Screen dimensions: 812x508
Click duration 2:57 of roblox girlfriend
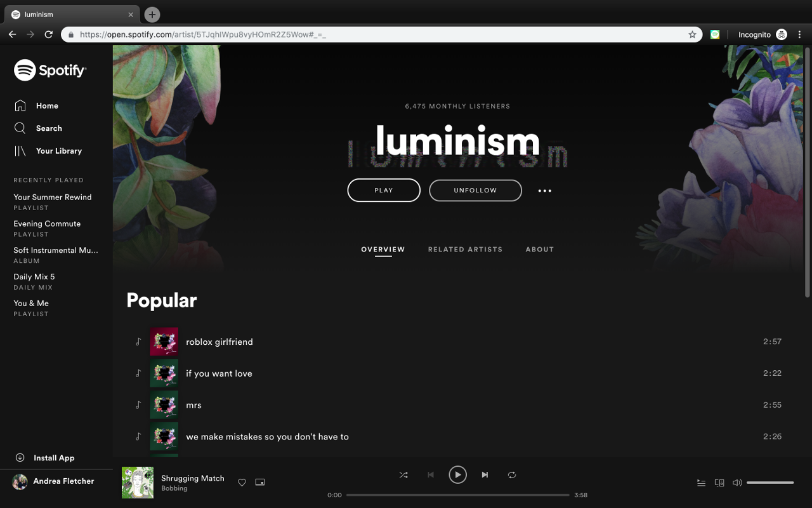pos(772,342)
